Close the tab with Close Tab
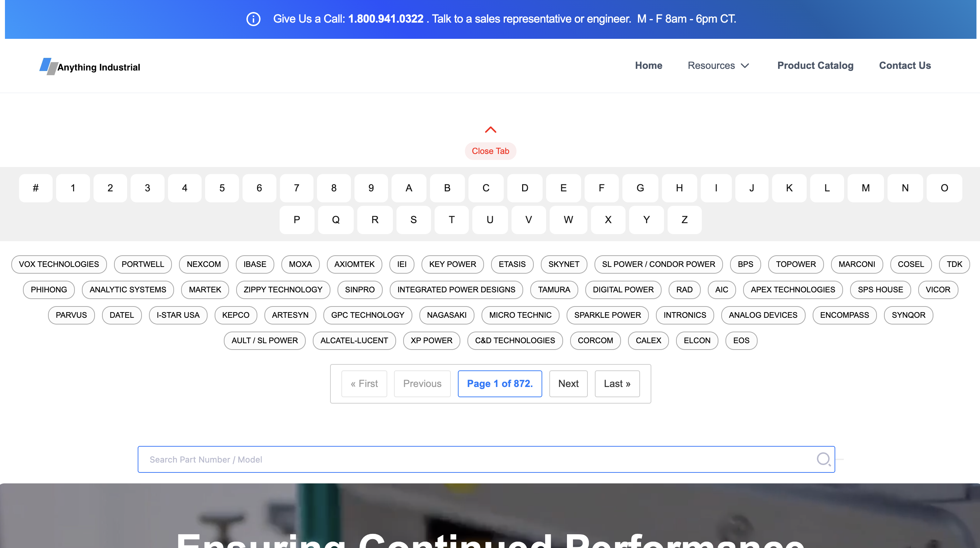The height and width of the screenshot is (548, 980). pyautogui.click(x=490, y=151)
